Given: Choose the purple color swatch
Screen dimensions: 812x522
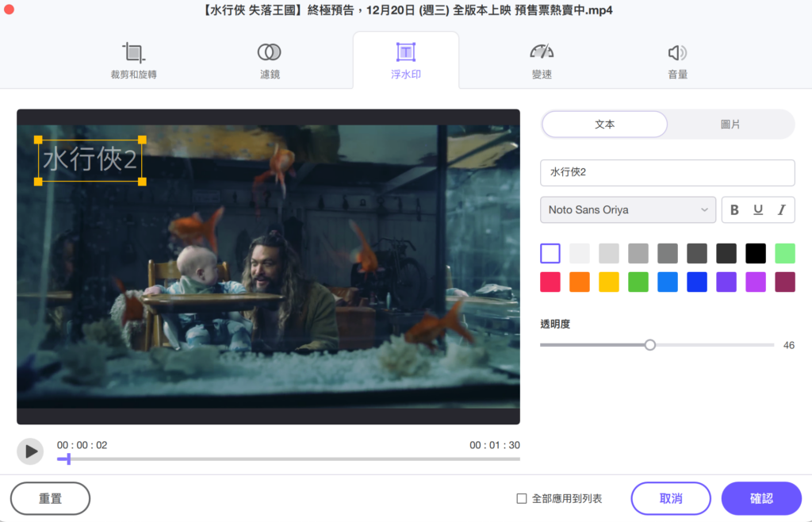Looking at the screenshot, I should (726, 282).
